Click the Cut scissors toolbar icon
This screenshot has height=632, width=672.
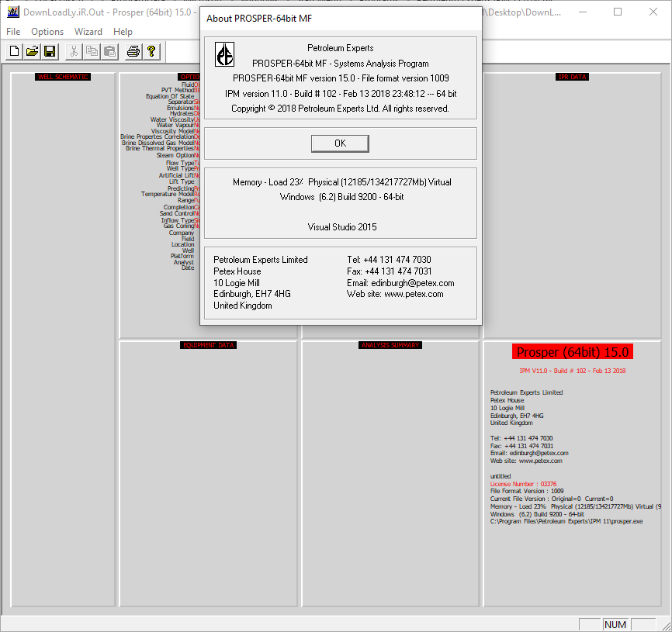[x=74, y=51]
